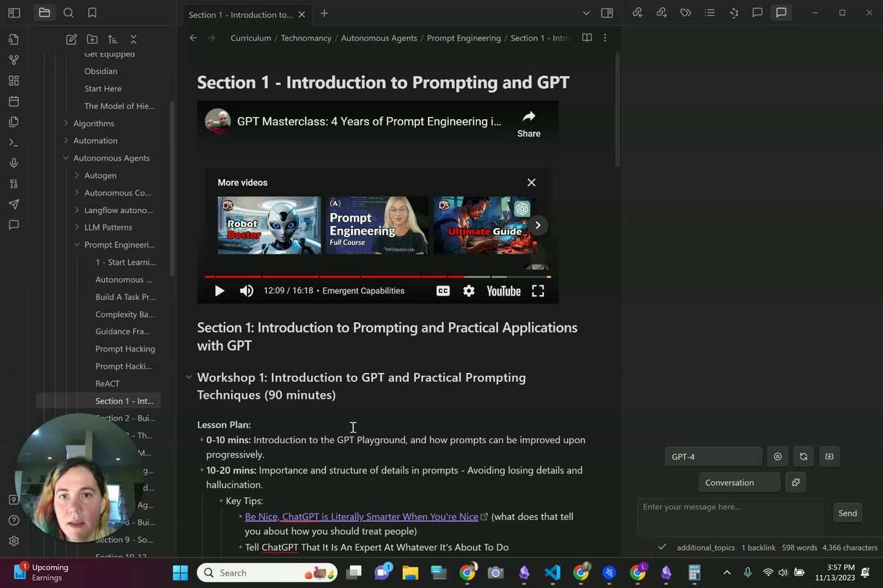Screen dimensions: 883x588
Task: Switch note to reading view book icon
Action: click(x=587, y=38)
